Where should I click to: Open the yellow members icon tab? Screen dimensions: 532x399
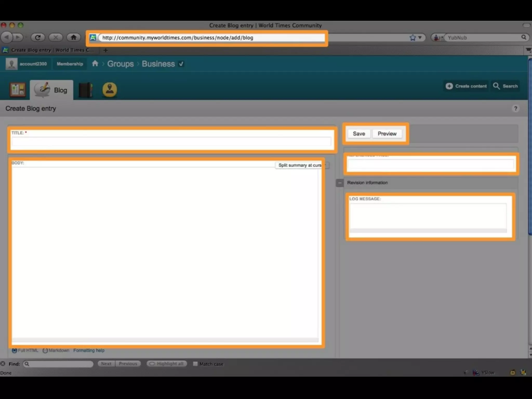click(110, 90)
